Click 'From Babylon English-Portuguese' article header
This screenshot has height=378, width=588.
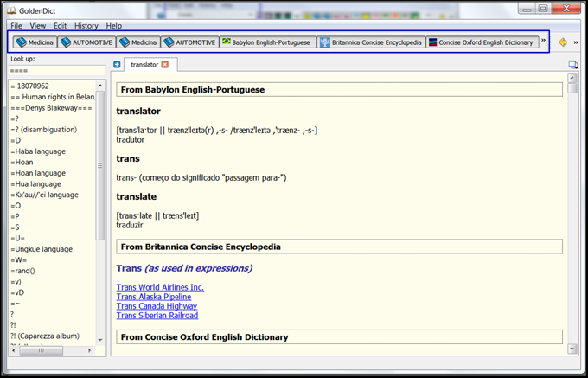[x=339, y=90]
